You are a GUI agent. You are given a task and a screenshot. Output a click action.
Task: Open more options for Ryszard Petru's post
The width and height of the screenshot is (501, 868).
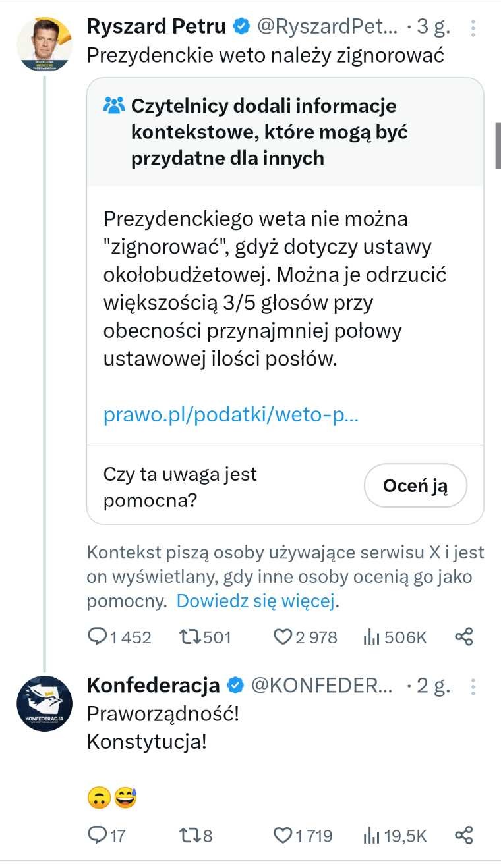473,27
